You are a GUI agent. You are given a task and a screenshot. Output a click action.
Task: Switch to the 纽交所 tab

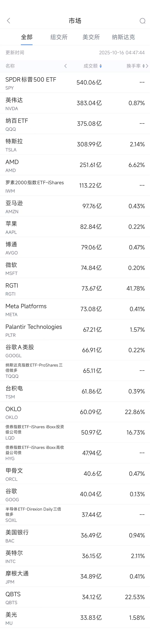pos(59,37)
